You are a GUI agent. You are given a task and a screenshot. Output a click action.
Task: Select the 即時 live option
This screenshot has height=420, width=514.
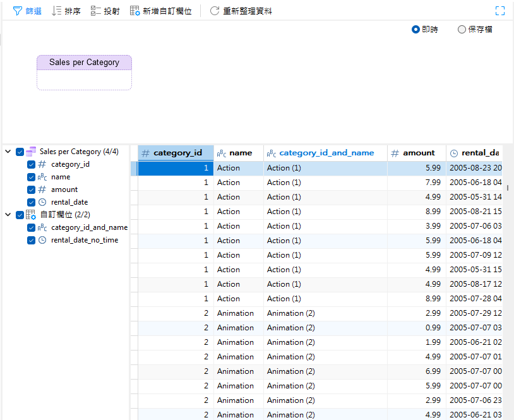[x=415, y=29]
